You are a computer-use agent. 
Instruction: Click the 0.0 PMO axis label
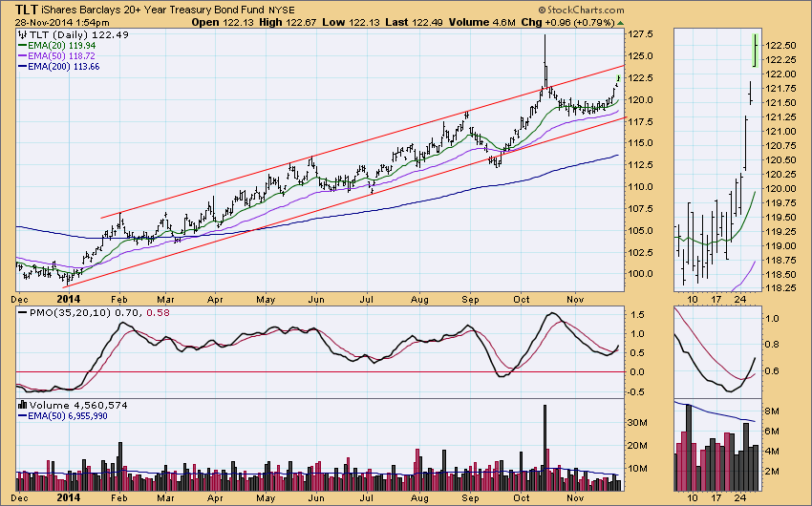637,372
